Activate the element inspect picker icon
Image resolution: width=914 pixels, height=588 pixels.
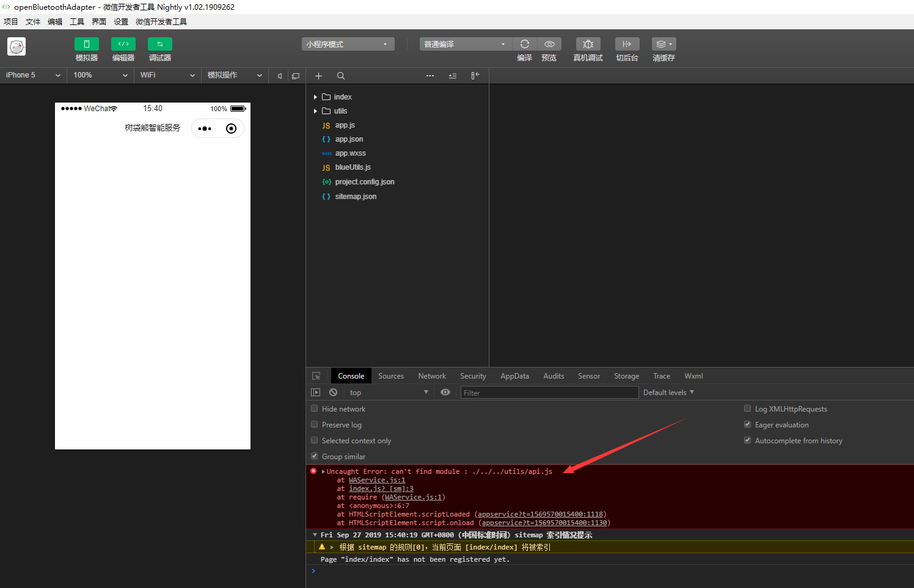316,376
